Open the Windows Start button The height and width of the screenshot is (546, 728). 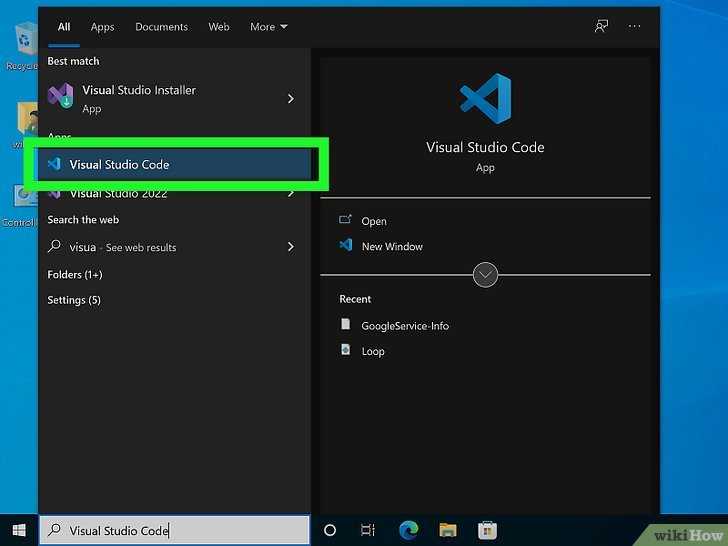click(19, 530)
